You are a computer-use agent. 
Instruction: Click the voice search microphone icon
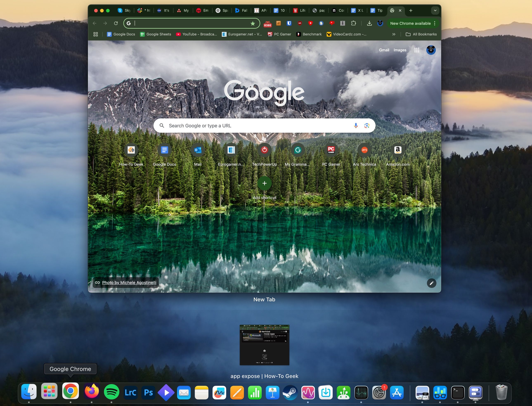(x=356, y=125)
